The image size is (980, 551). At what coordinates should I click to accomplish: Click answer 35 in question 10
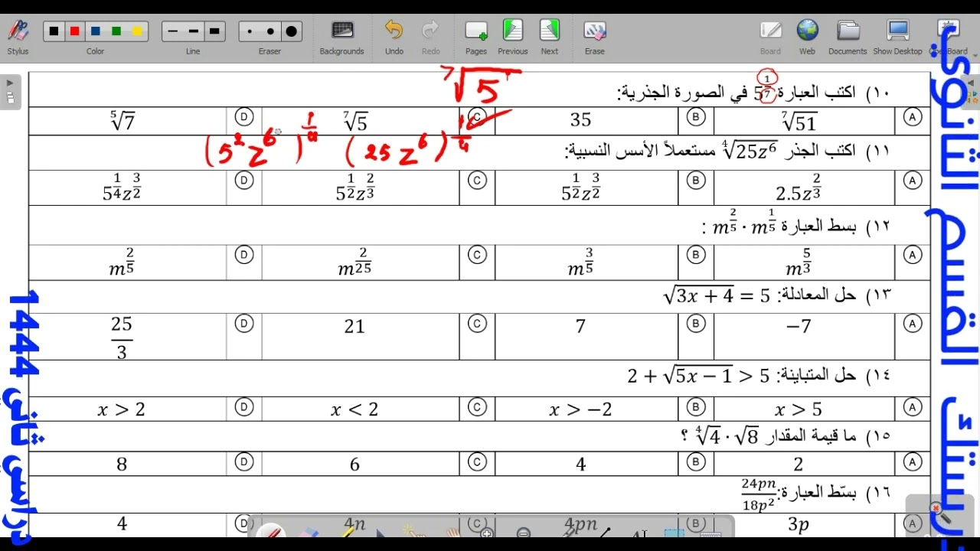[580, 120]
